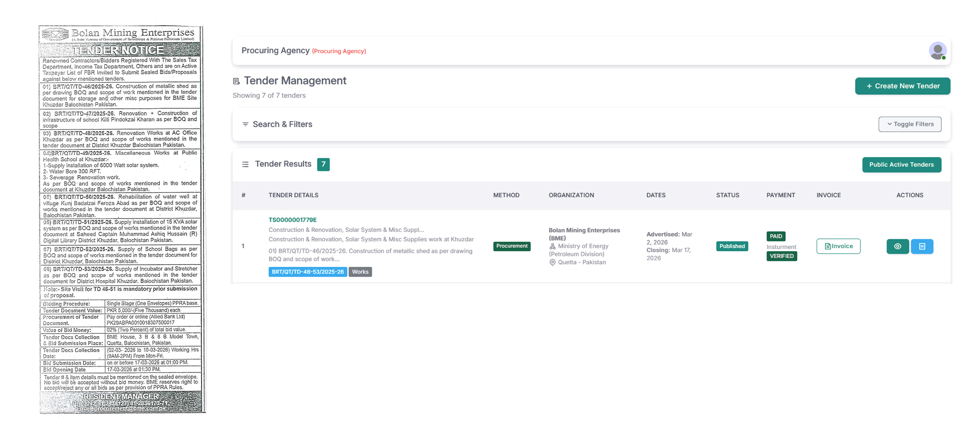Open the Invoice for tender TS0000001779E
The image size is (980, 437).
point(838,246)
